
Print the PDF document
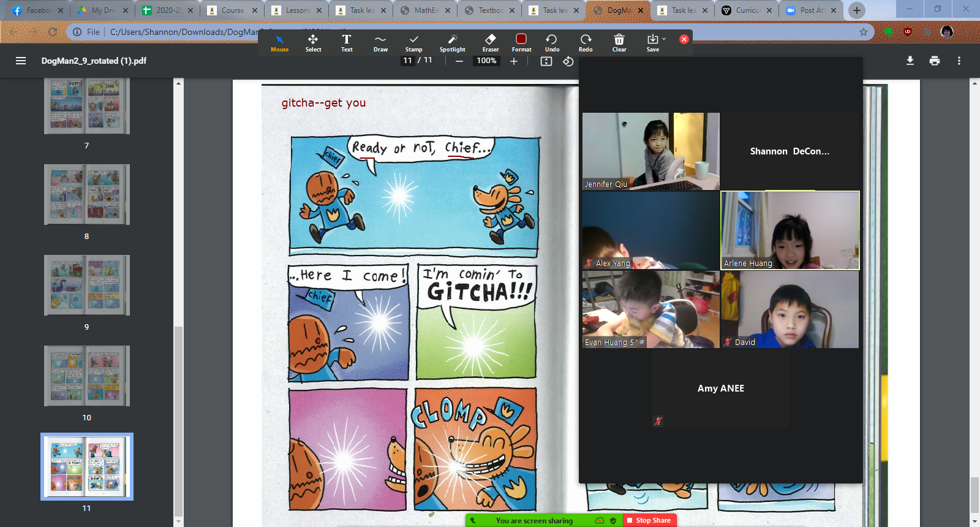pos(935,61)
